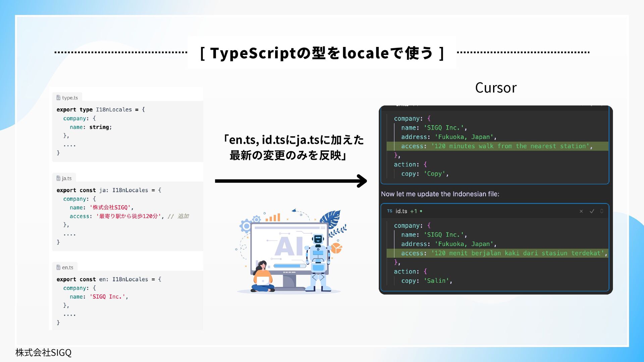
Task: Click the ja.ts file icon
Action: point(58,178)
